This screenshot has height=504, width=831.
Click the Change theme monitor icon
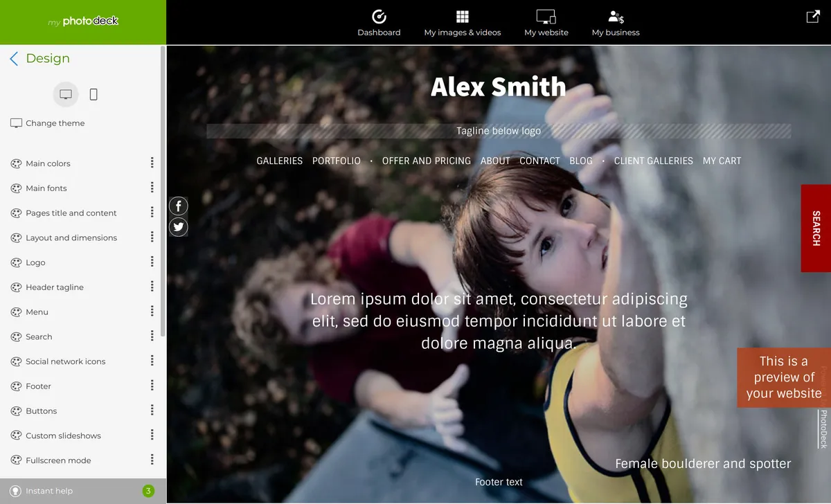pyautogui.click(x=16, y=123)
